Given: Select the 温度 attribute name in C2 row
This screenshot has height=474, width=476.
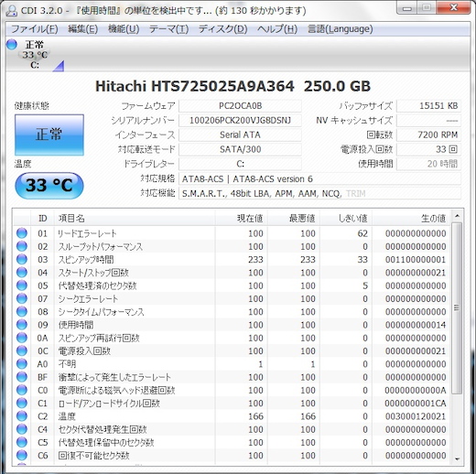Looking at the screenshot, I should coord(67,416).
